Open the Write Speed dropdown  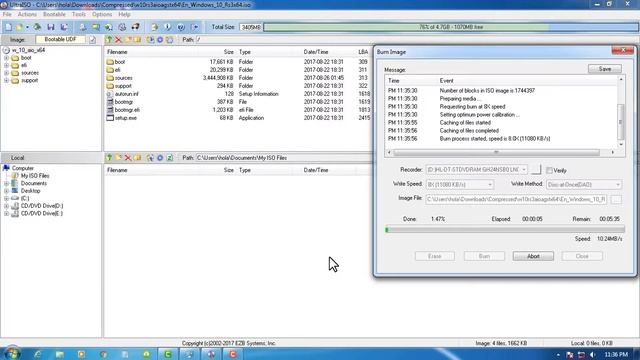click(x=490, y=185)
